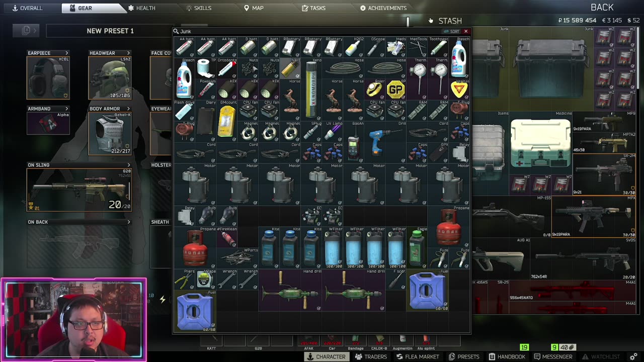644x362 pixels.
Task: Select the Ortodonto toothpaste item
Action: [227, 68]
